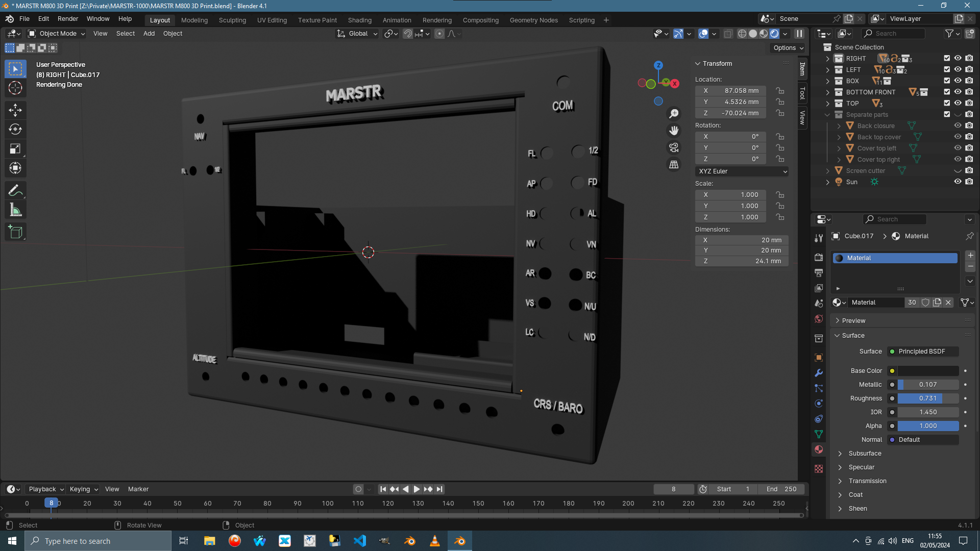Viewport: 980px width, 551px height.
Task: Activate the Move tool
Action: click(15, 110)
